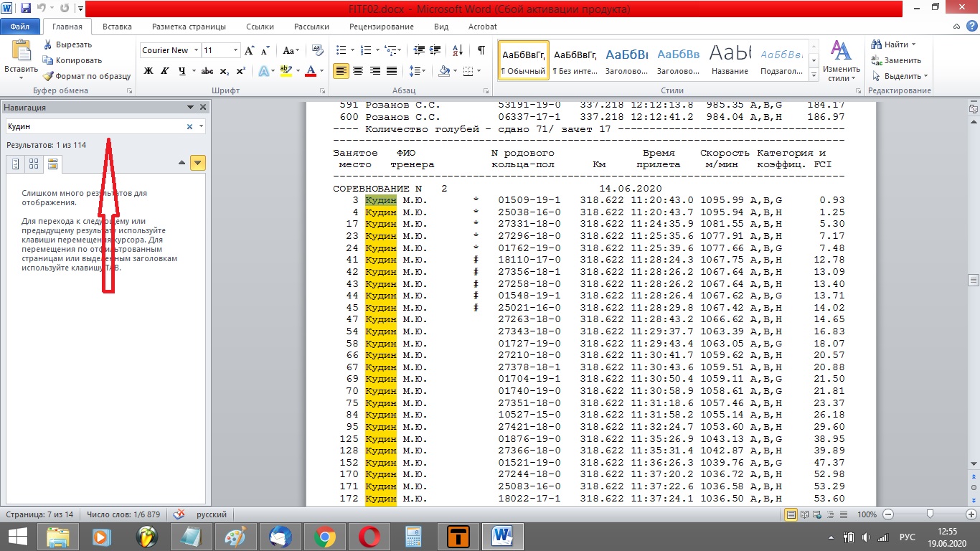The image size is (980, 551).
Task: Apply the red font color
Action: pos(310,71)
